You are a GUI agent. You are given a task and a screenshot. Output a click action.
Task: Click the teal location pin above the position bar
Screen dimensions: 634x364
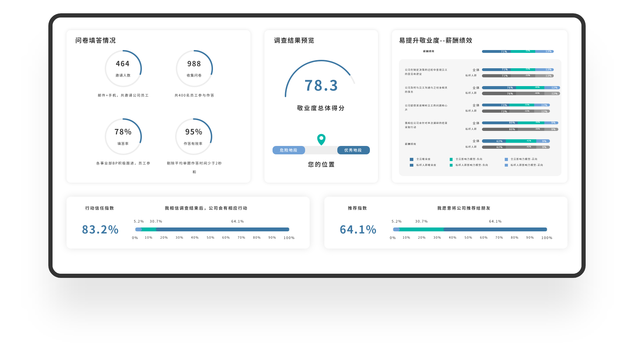tap(321, 139)
